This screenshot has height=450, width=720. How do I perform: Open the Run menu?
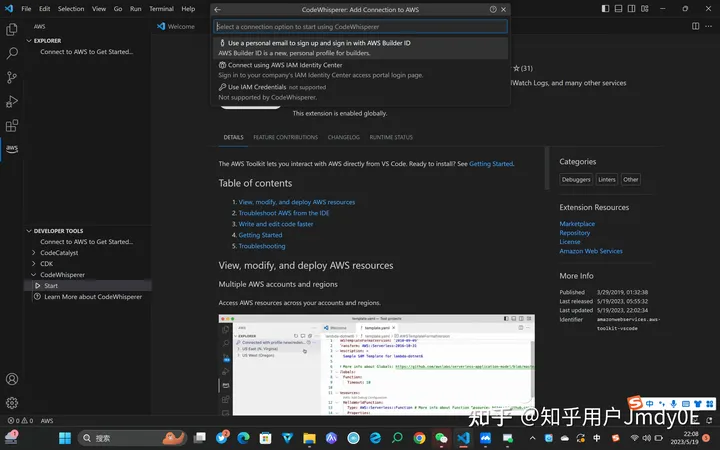135,9
